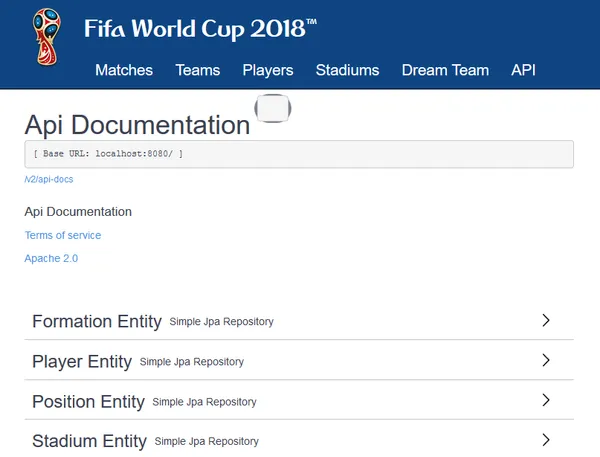Click the version badge beside Api Documentation
This screenshot has height=457, width=600.
(x=273, y=109)
